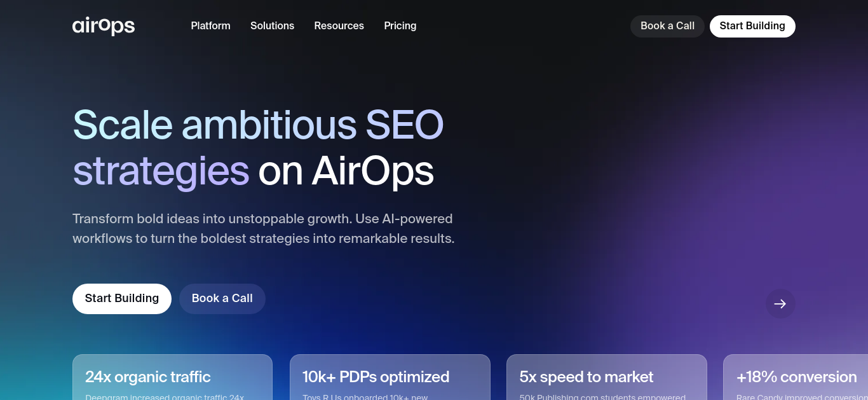868x400 pixels.
Task: Open the +18% conversion card
Action: [x=796, y=378]
